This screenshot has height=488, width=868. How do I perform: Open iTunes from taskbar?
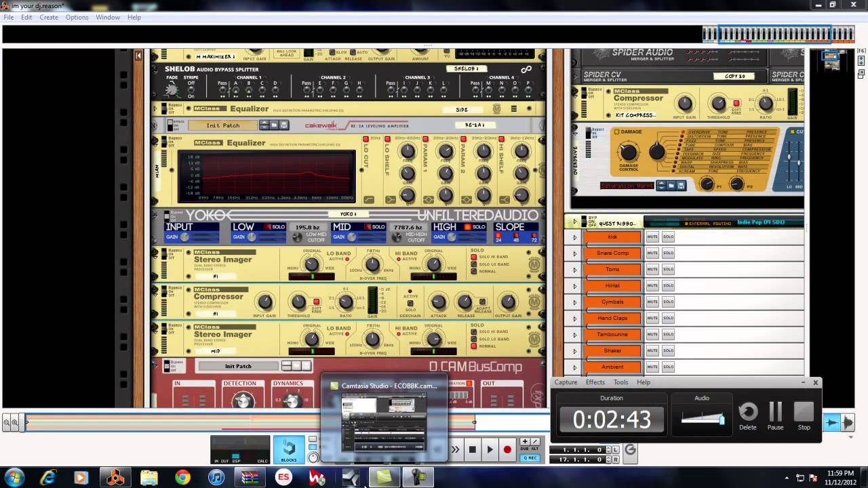coord(216,478)
